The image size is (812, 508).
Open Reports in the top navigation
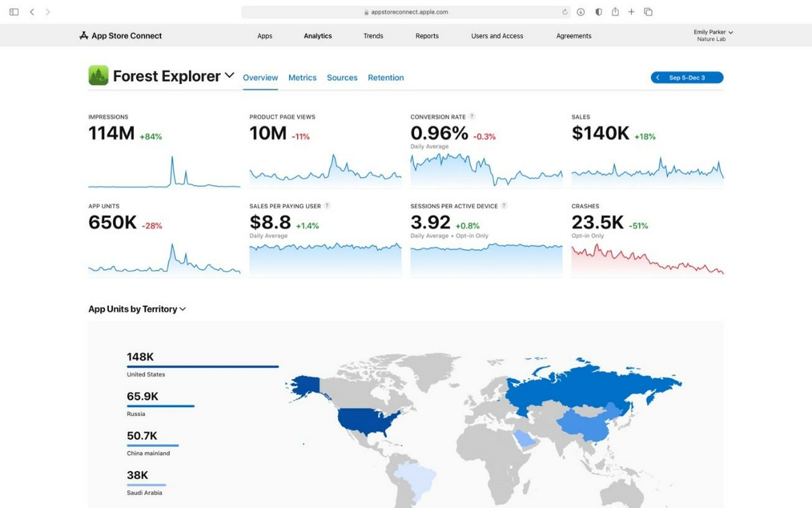point(427,36)
